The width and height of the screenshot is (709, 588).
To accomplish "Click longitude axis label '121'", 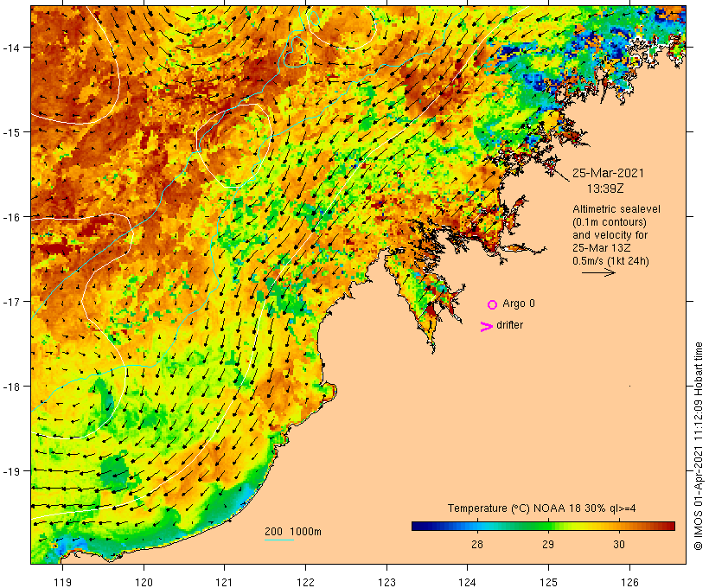I will [x=224, y=582].
